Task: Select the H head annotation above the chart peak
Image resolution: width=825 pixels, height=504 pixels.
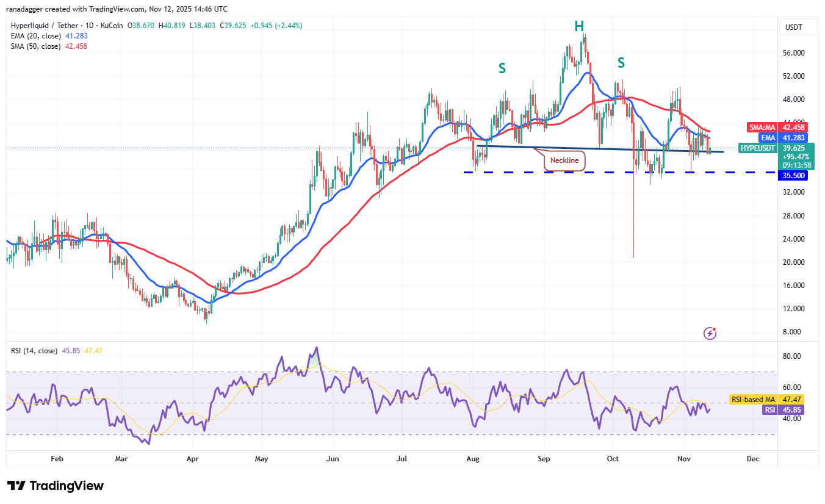Action: (x=580, y=26)
